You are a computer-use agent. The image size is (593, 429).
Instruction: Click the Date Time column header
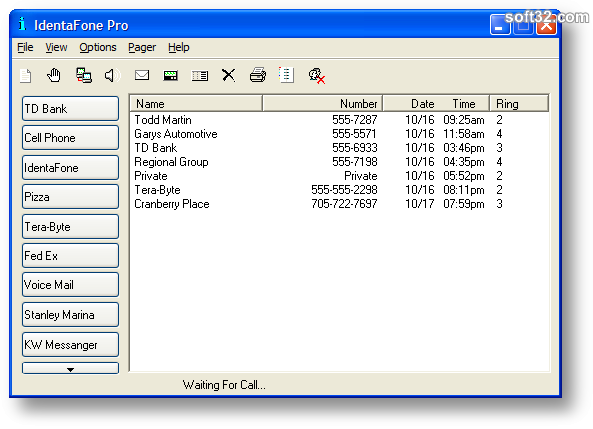tap(436, 104)
